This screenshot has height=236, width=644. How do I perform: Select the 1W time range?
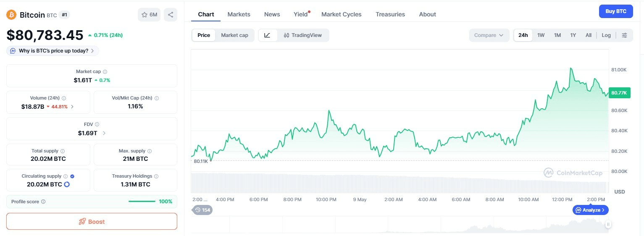coord(541,35)
